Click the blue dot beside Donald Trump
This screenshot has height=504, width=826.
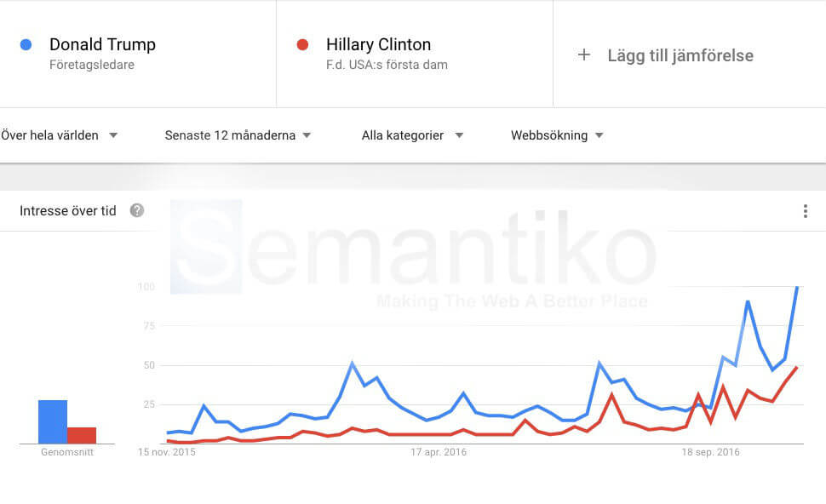26,44
